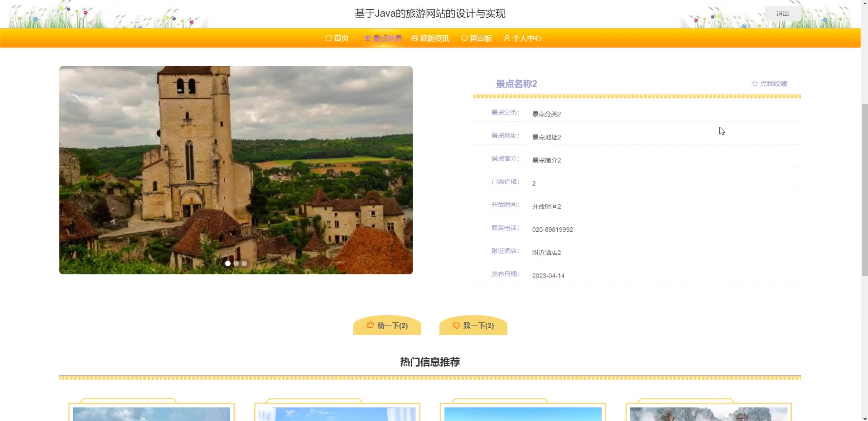Open the 景点信息 menu item
This screenshot has width=868, height=421.
tap(383, 38)
